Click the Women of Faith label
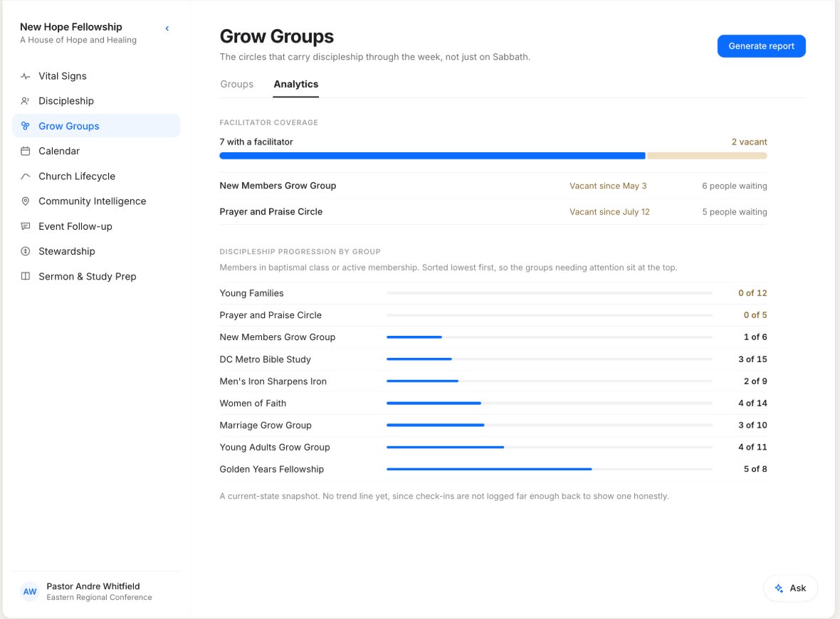 pyautogui.click(x=253, y=403)
